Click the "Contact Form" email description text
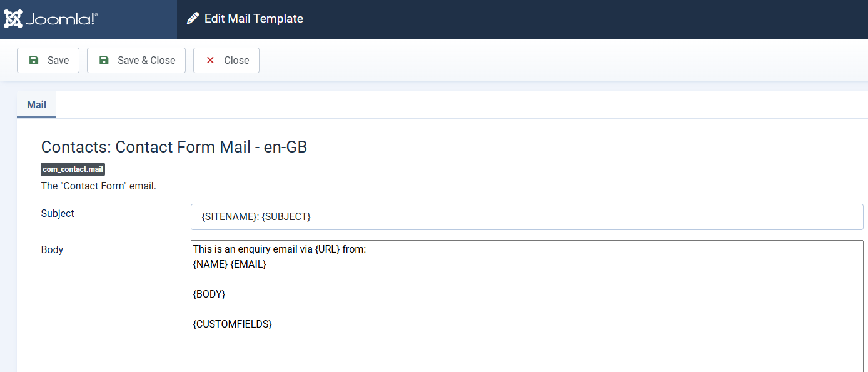The width and height of the screenshot is (868, 372). [98, 186]
